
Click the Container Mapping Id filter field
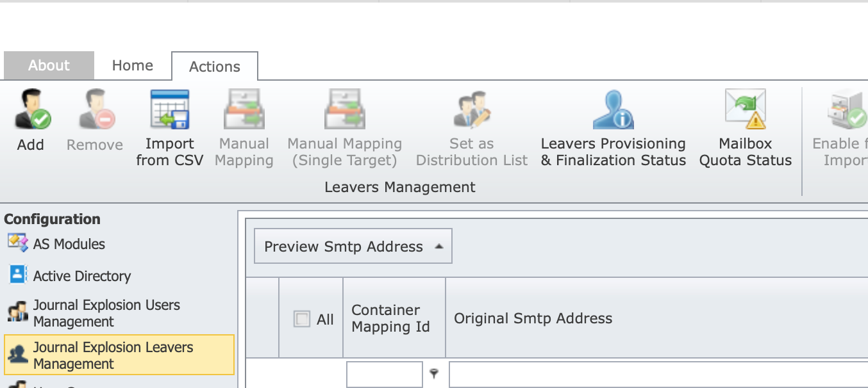tap(384, 375)
